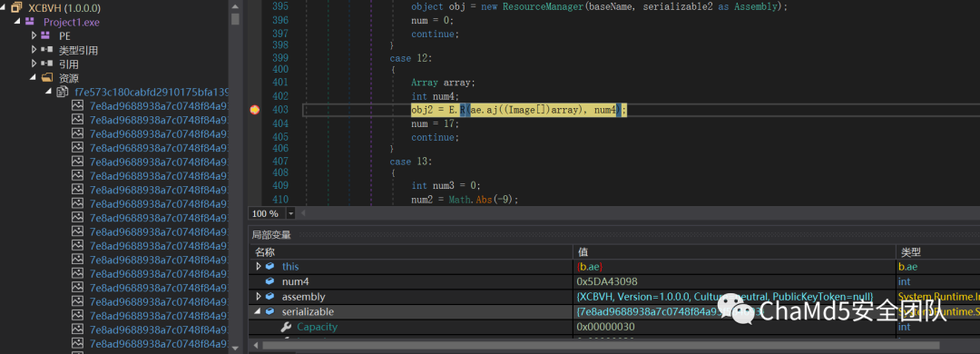This screenshot has width=980, height=354.
Task: Select XCBVH (1.0.0.0) in the tree
Action: 64,8
